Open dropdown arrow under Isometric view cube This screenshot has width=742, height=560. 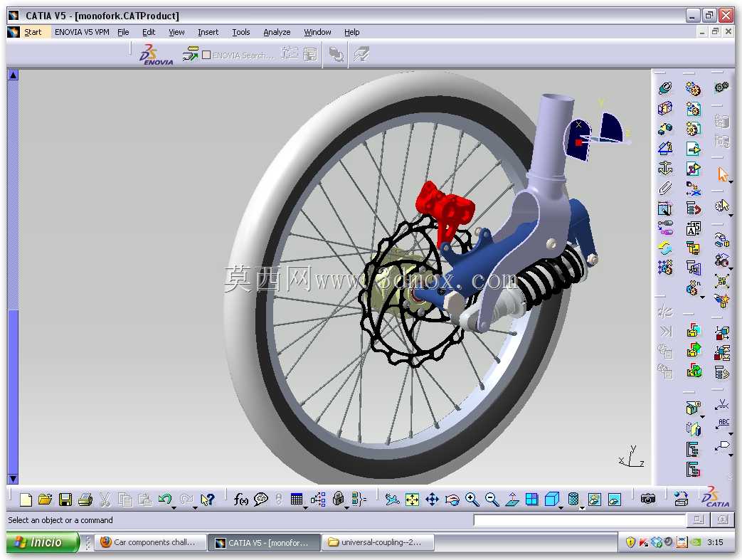(x=561, y=507)
